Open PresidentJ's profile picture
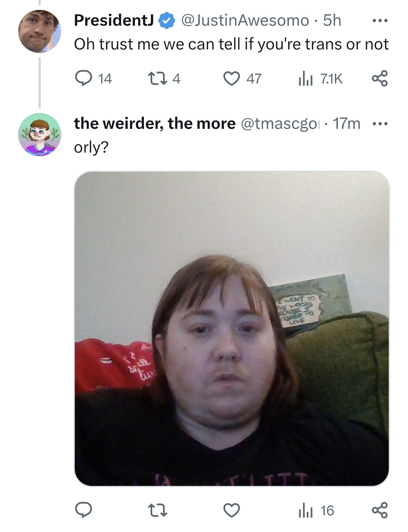The image size is (408, 532). click(x=39, y=31)
